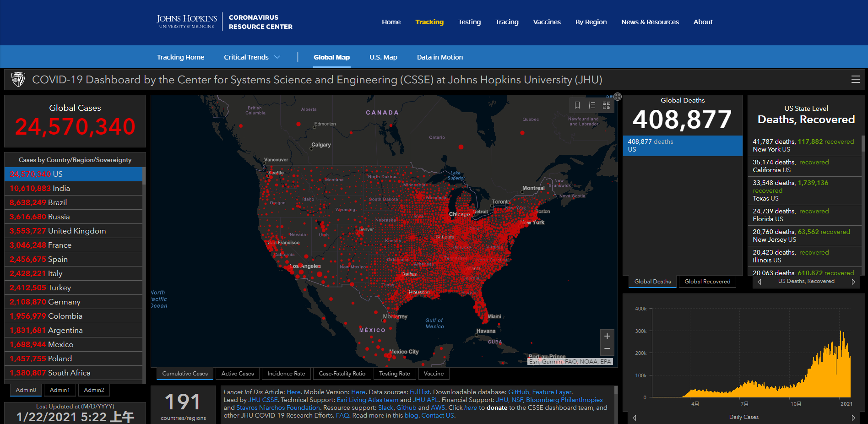Zoom out on the map
The width and height of the screenshot is (868, 424).
pyautogui.click(x=607, y=349)
